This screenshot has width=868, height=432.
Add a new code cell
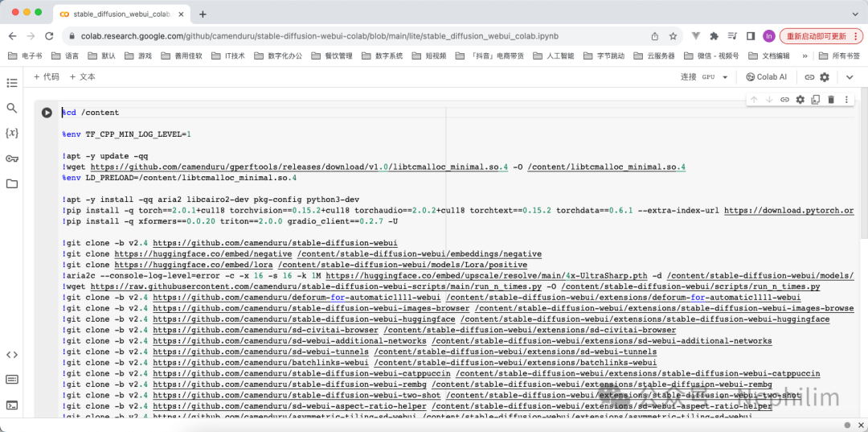point(47,77)
